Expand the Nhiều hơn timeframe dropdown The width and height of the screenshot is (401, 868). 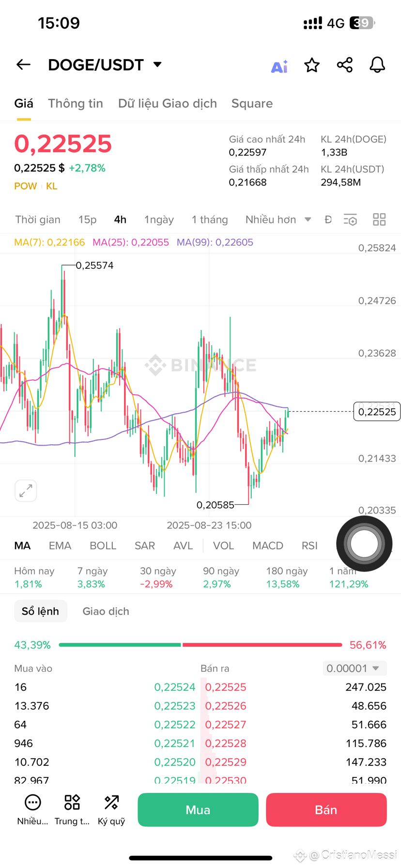[x=278, y=219]
